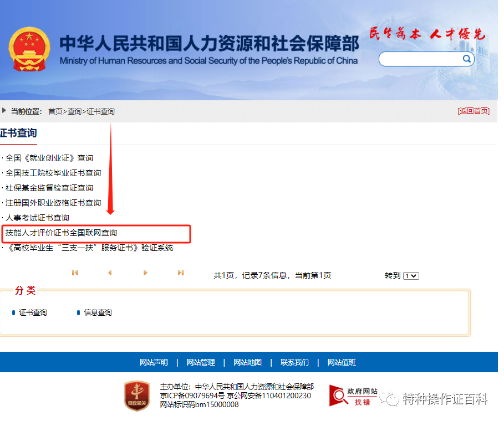This screenshot has height=421, width=504.
Task: Open 网站地图 footer link
Action: (x=247, y=362)
